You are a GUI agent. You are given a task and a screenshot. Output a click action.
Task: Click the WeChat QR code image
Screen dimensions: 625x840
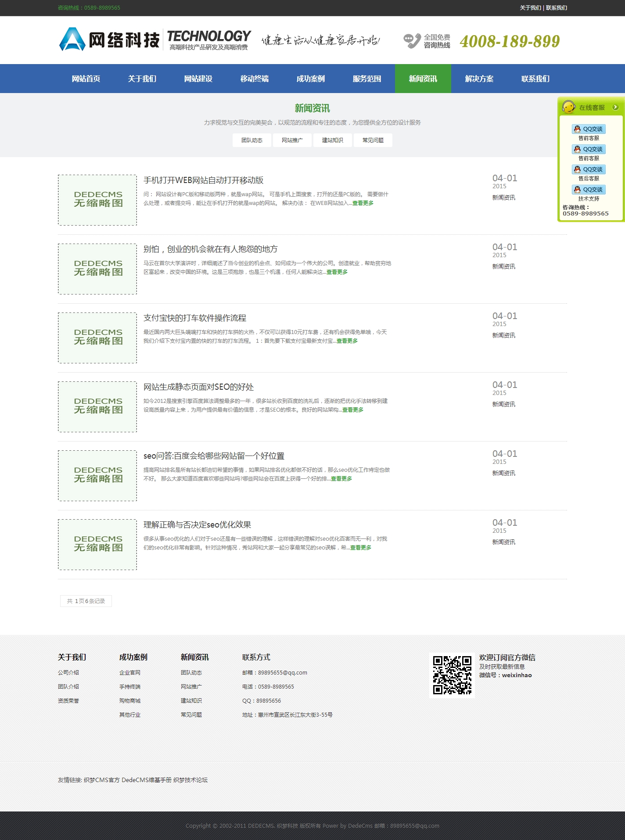pos(452,675)
